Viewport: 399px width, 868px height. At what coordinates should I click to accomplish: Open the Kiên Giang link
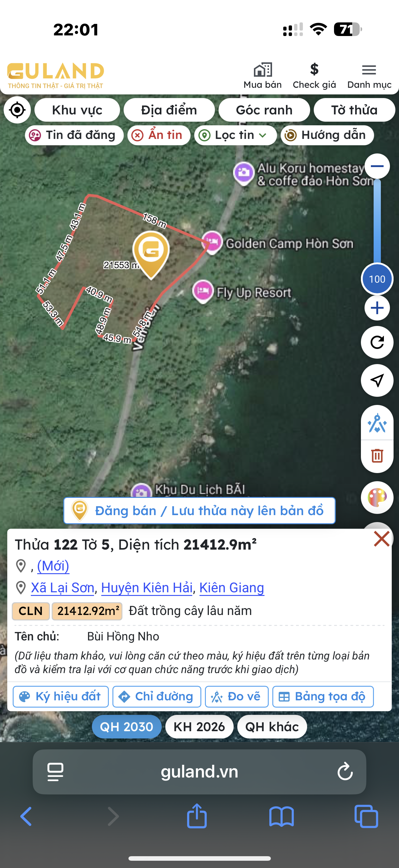pyautogui.click(x=232, y=588)
